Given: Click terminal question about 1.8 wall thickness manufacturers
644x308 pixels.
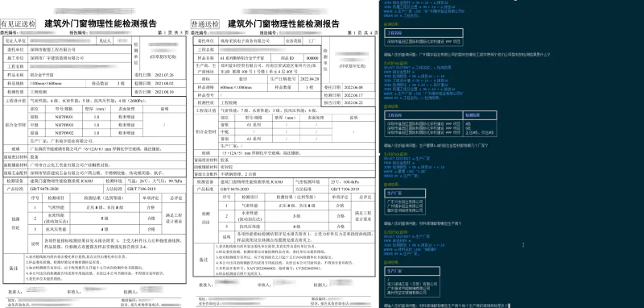Looking at the screenshot, I should pos(436,145).
